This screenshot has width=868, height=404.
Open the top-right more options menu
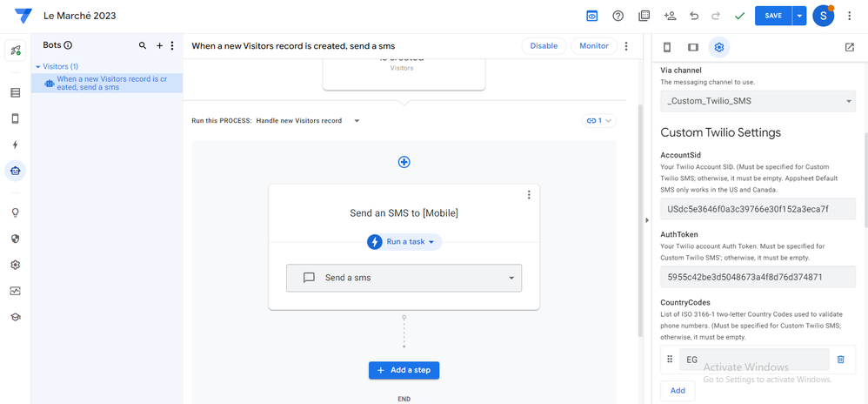[850, 16]
